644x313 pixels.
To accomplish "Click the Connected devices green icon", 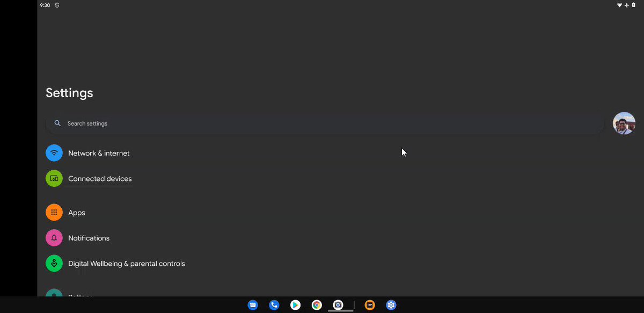I will (x=54, y=179).
